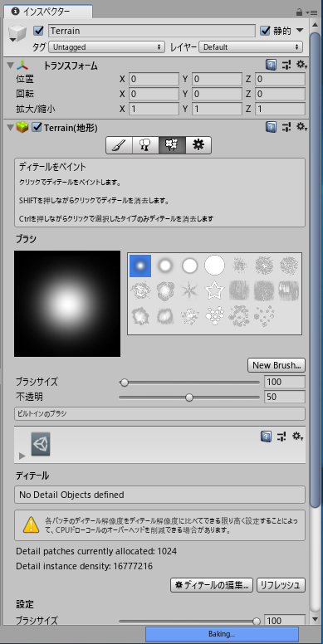Open Terrain preset selector icon
This screenshot has height=644, width=323.
point(286,127)
